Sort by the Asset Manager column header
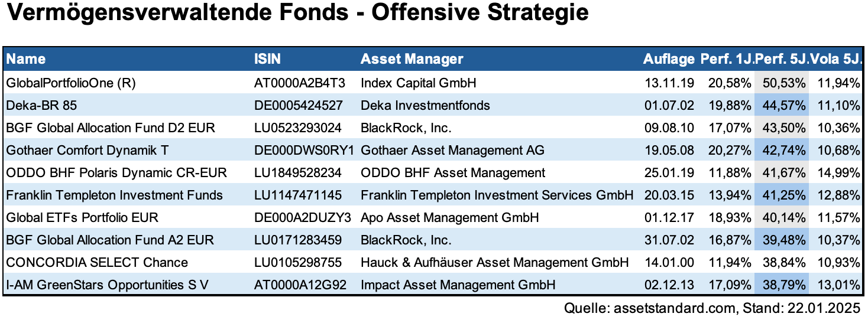Screen dimensions: 868x320 click(x=412, y=59)
